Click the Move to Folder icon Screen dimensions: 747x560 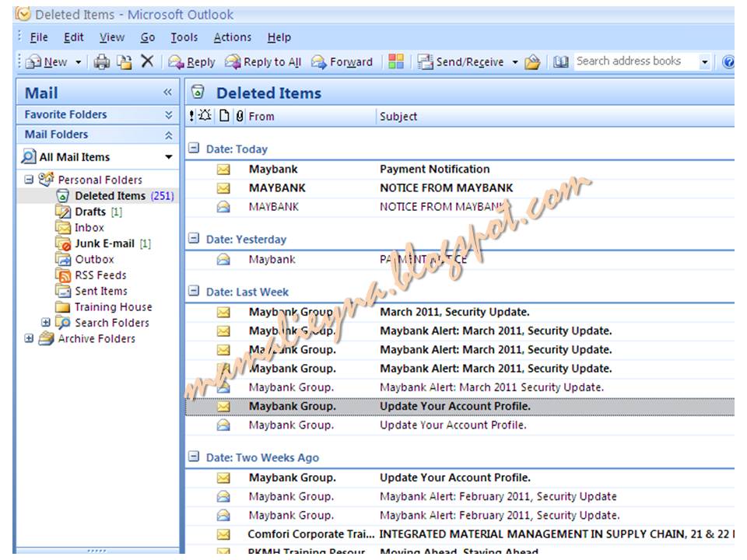(x=124, y=62)
